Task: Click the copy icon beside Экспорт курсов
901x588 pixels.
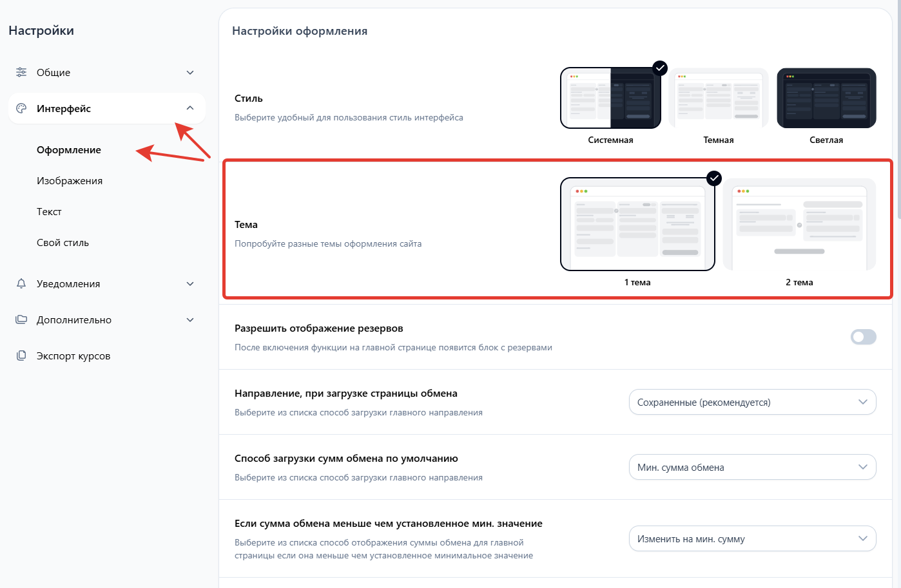Action: point(21,356)
